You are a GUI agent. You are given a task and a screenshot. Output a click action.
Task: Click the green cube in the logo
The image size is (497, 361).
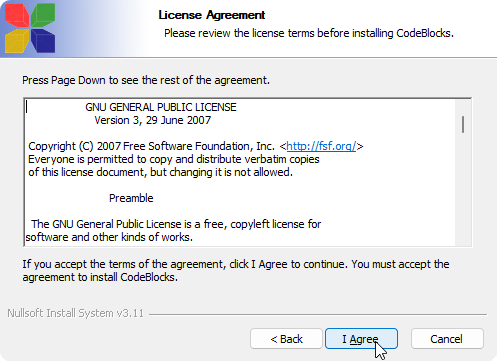43,15
